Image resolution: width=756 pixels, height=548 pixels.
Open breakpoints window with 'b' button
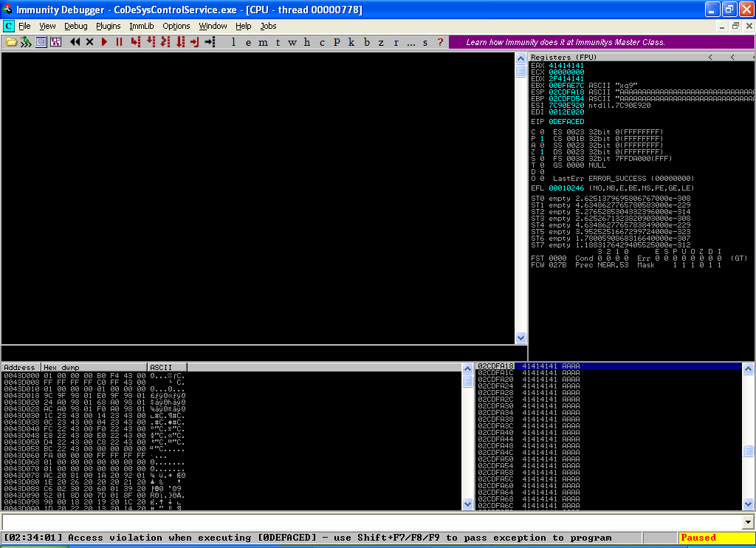click(366, 42)
